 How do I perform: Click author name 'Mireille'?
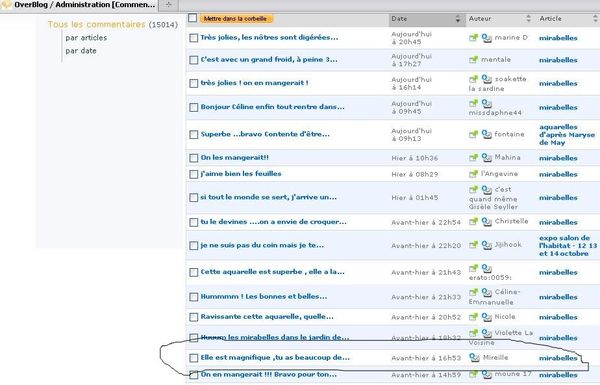coord(496,357)
